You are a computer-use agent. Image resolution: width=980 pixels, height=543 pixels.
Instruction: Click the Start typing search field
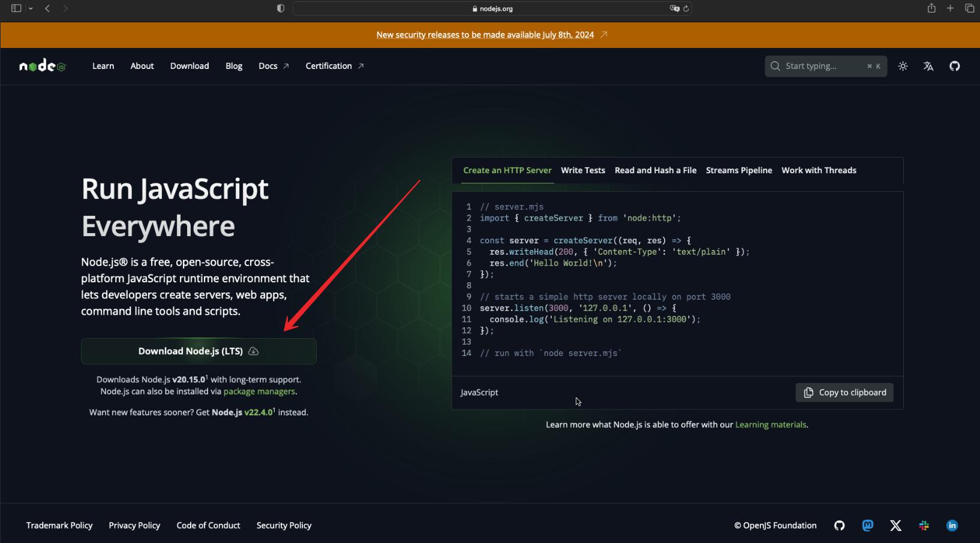(x=826, y=66)
